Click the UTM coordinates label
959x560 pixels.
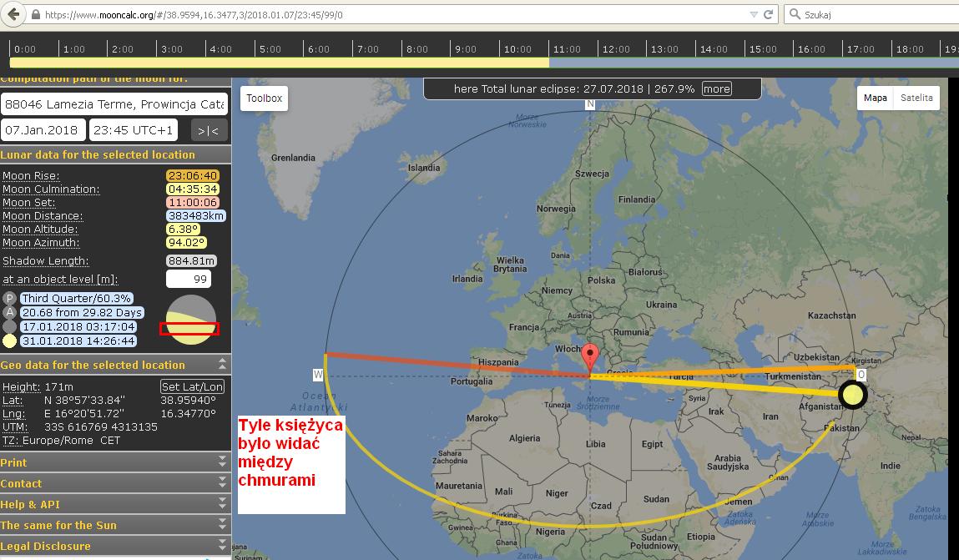[x=15, y=426]
